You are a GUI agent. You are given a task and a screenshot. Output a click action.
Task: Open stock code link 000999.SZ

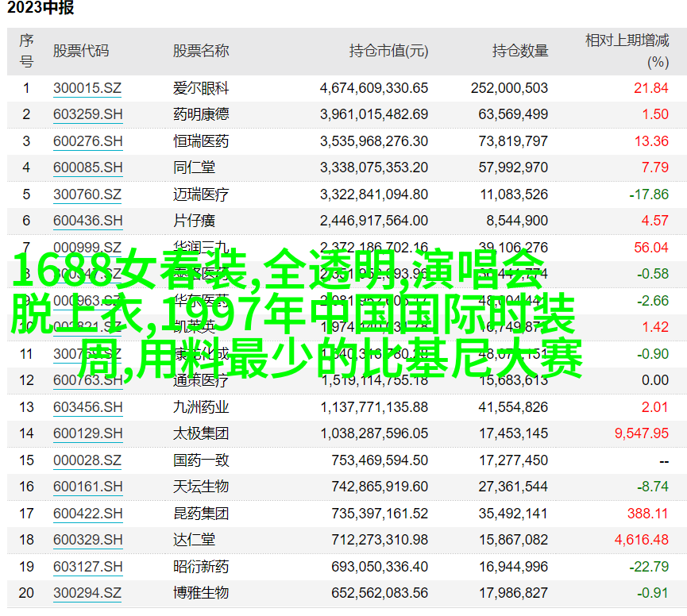(87, 248)
